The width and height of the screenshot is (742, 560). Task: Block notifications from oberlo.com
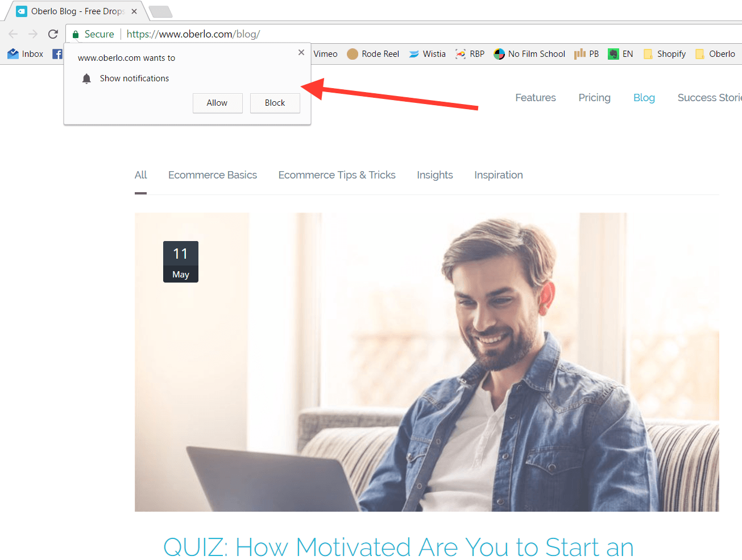[x=275, y=103]
